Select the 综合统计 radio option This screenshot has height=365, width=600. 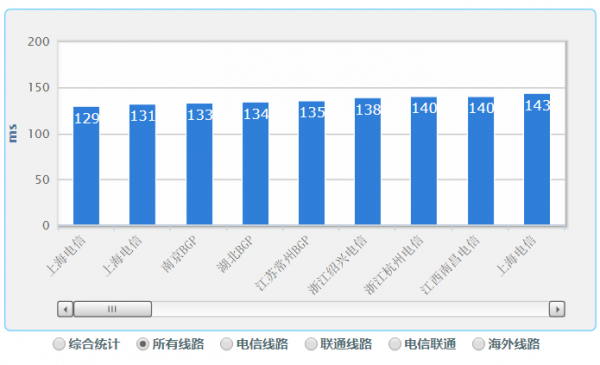point(59,344)
